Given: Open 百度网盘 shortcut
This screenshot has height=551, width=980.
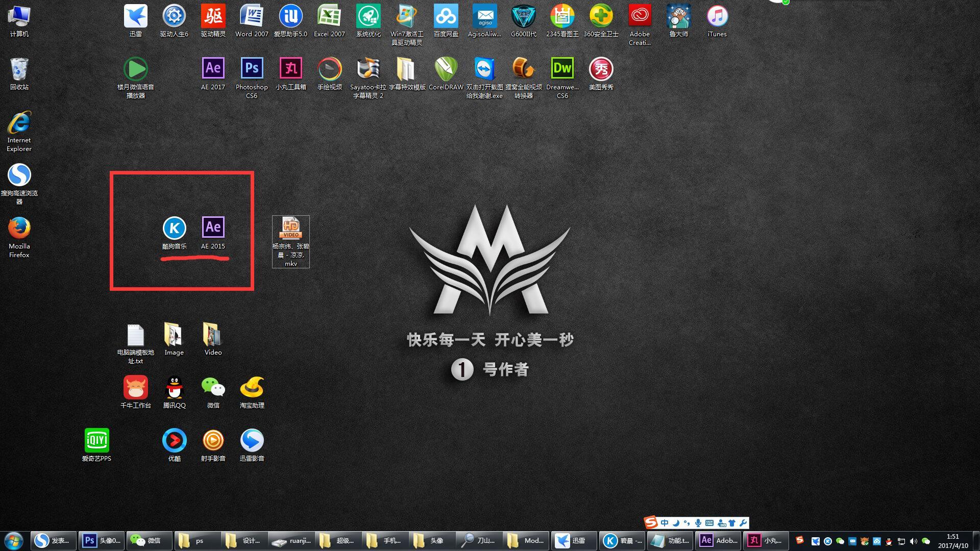Looking at the screenshot, I should [x=446, y=21].
